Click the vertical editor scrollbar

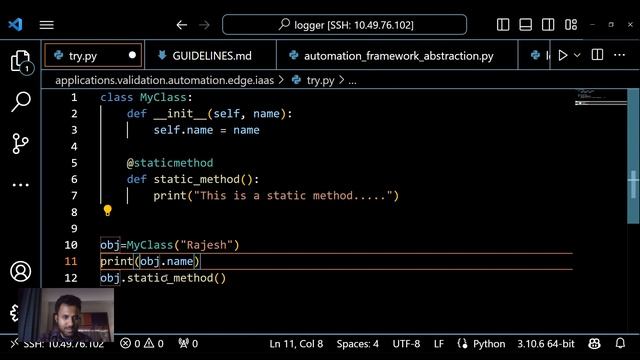click(x=633, y=156)
